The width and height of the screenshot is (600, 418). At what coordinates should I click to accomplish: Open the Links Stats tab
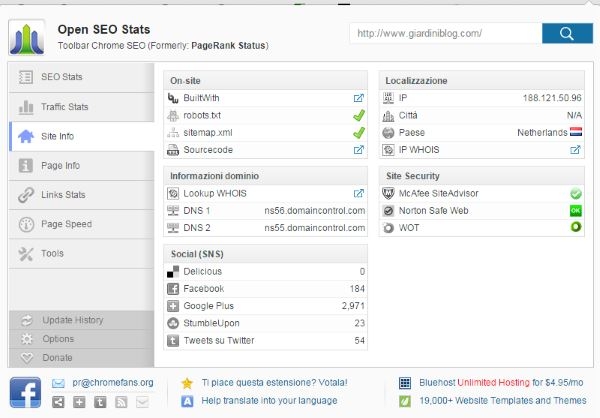[82, 195]
